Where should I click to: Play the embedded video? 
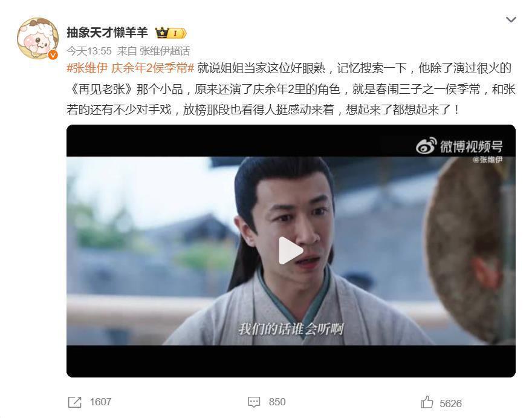(290, 250)
